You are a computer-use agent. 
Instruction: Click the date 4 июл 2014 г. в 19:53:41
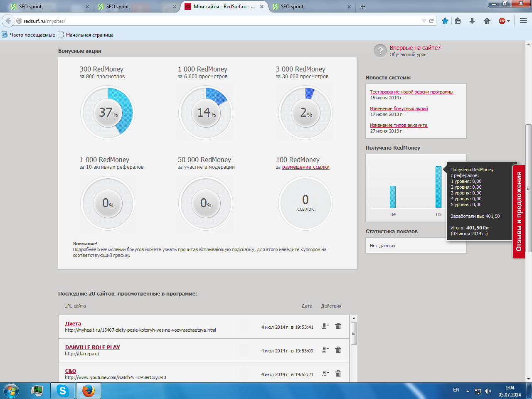tap(287, 327)
